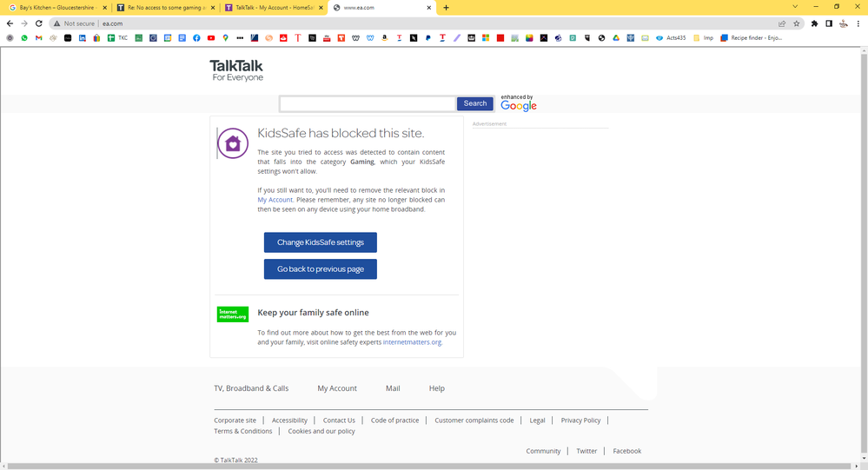The height and width of the screenshot is (470, 868).
Task: Open the Imp bookmarks folder
Action: [703, 38]
